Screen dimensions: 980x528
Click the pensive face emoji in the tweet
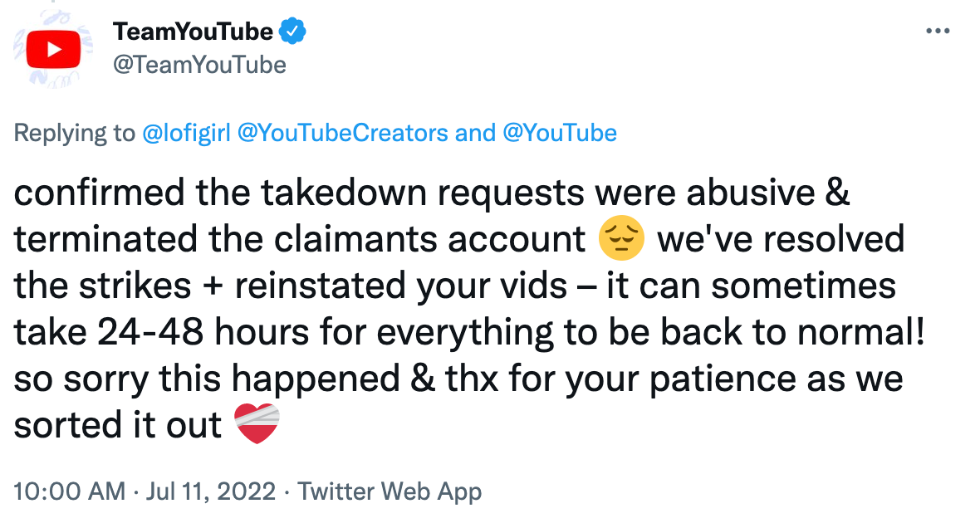[621, 238]
